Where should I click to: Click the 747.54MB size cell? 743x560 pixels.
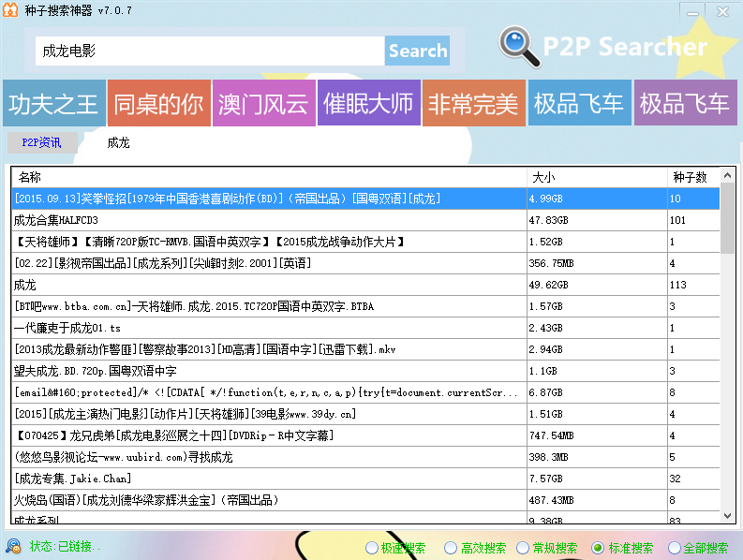[x=597, y=435]
